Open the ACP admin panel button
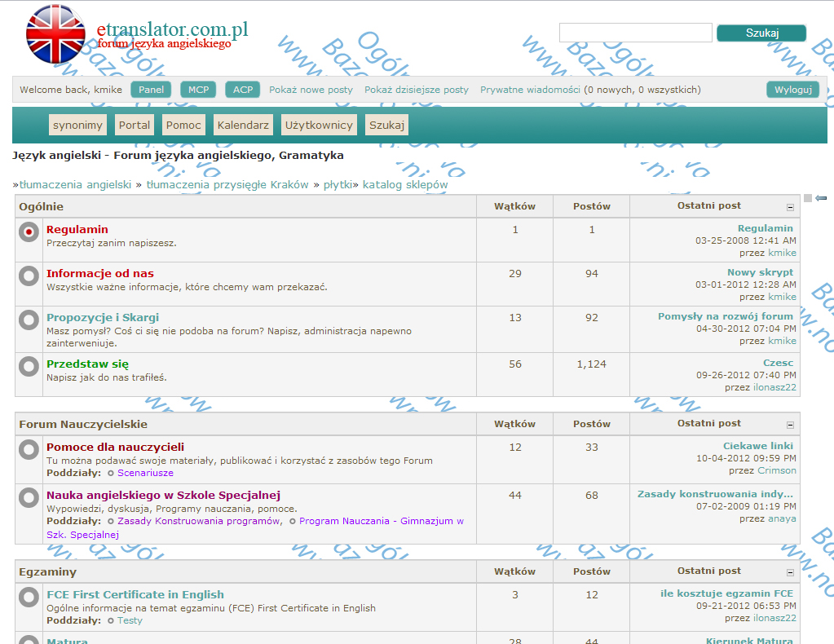 point(243,90)
